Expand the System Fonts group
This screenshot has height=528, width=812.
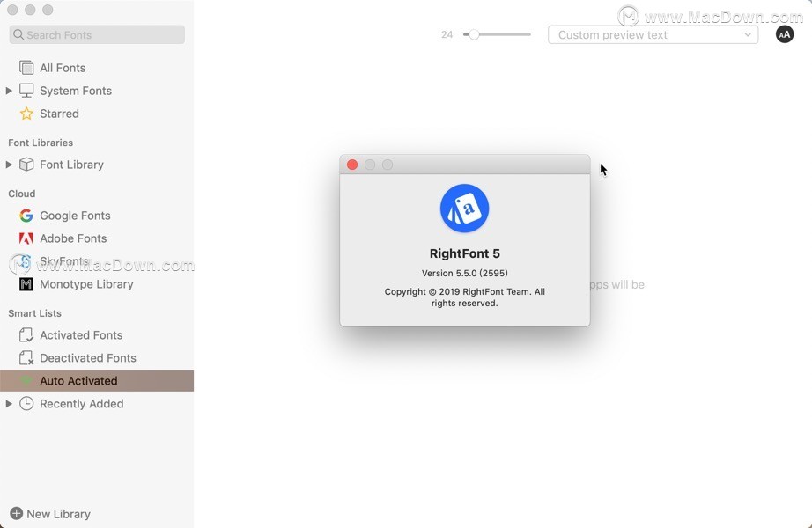click(x=9, y=91)
